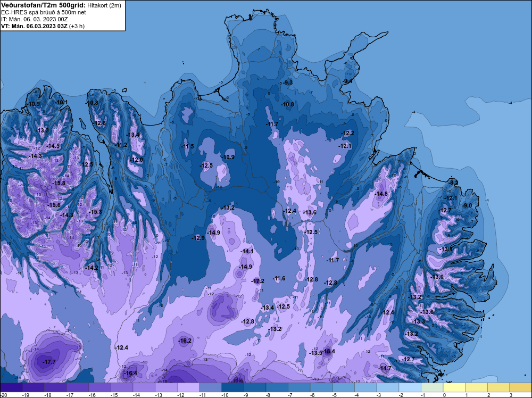Click the -17.7 temperature reading on the map
The height and width of the screenshot is (398, 532).
(x=49, y=362)
